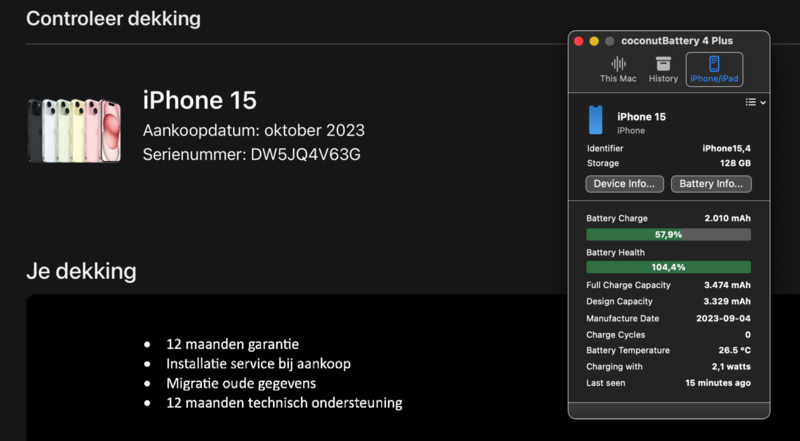
Task: Click the gray zoom button in title bar
Action: (x=609, y=41)
